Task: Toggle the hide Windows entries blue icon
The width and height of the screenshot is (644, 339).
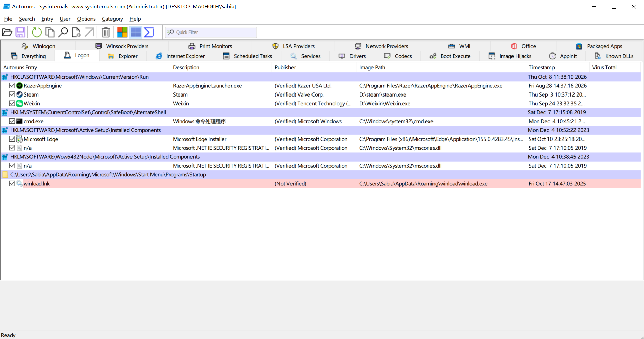Action: point(136,32)
